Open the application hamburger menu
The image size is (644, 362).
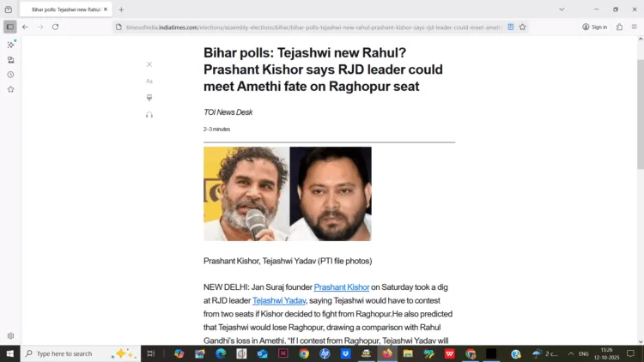(635, 27)
